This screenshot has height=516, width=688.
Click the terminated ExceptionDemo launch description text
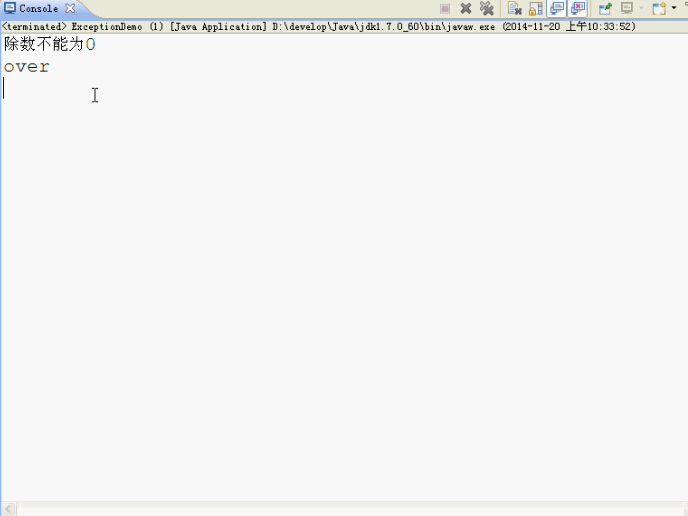click(319, 27)
